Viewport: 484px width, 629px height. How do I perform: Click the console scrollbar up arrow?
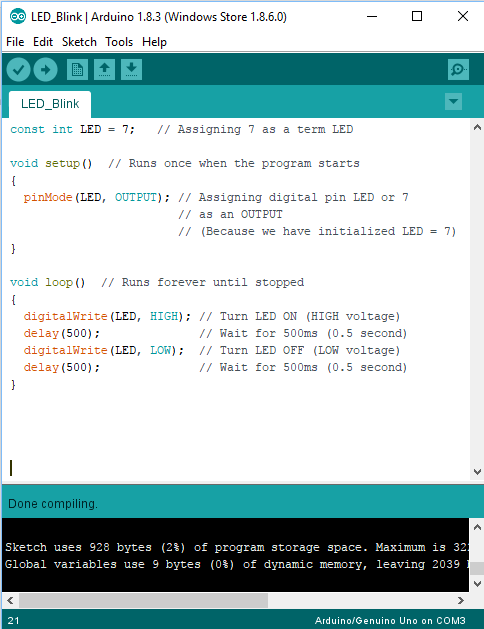(477, 527)
